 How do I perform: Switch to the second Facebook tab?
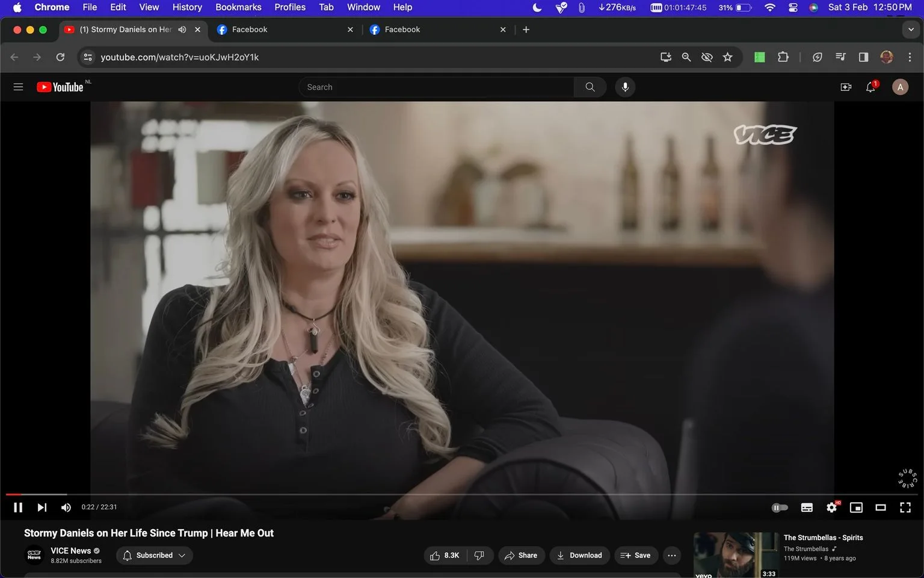click(438, 30)
